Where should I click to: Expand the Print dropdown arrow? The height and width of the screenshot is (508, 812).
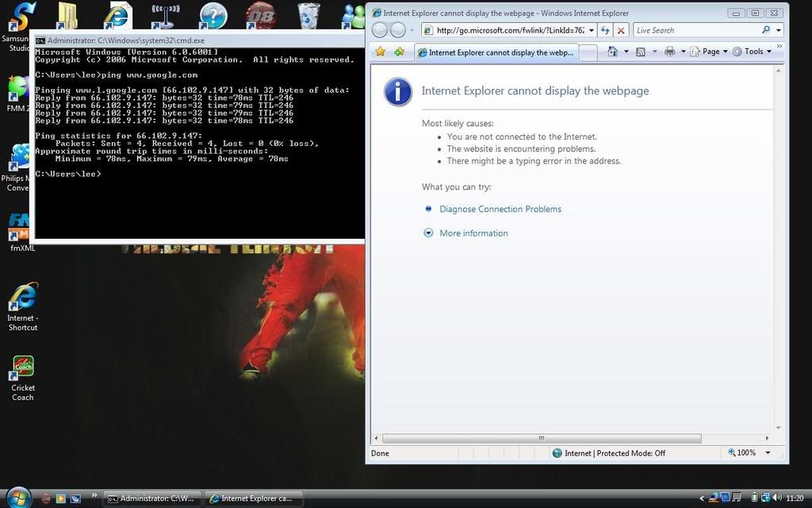click(683, 52)
